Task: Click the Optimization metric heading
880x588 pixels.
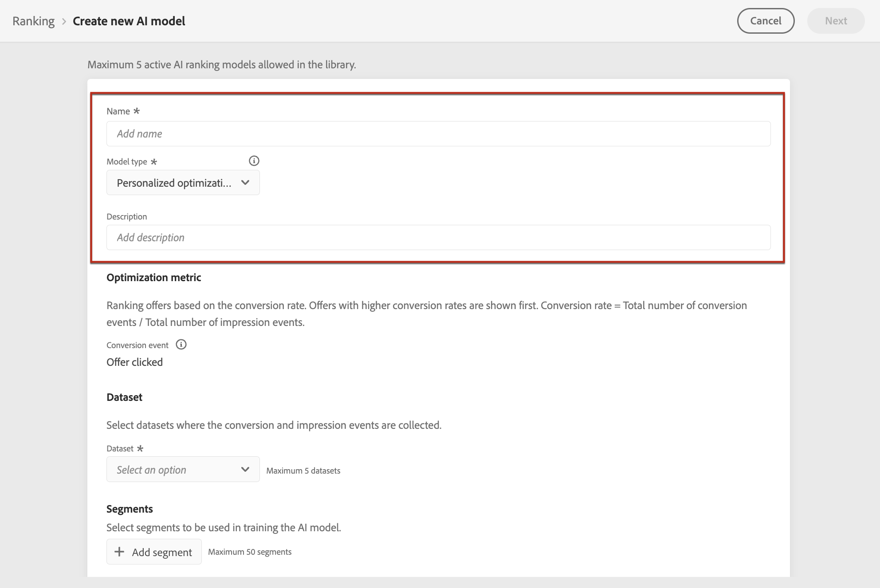Action: [x=153, y=278]
